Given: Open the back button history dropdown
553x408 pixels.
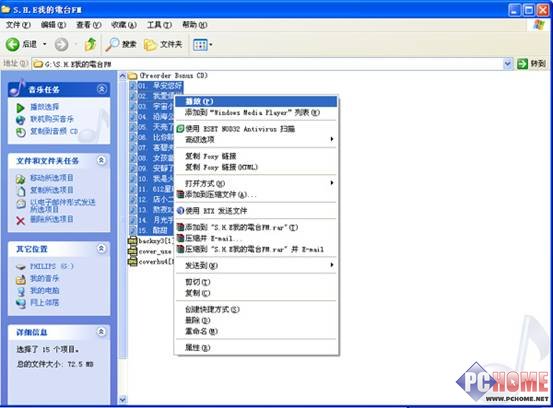Looking at the screenshot, I should click(45, 44).
